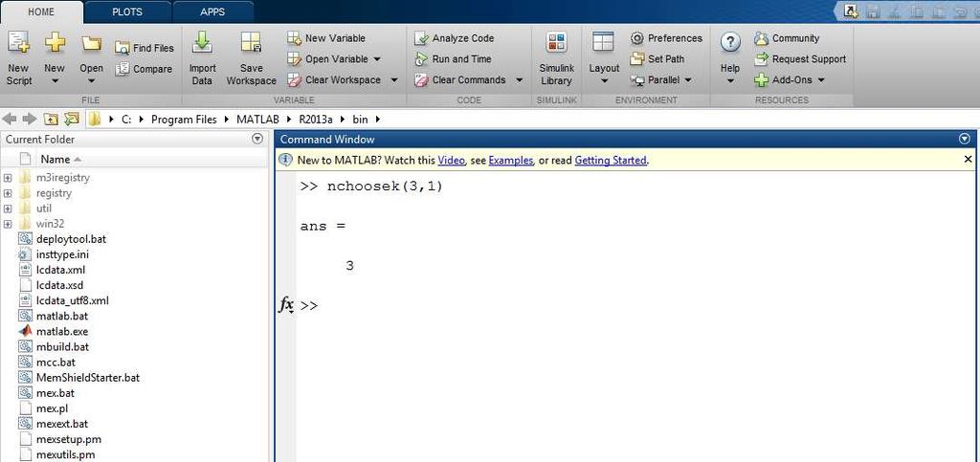Switch to the HOME tab
Image resolution: width=980 pixels, height=462 pixels.
[x=42, y=11]
